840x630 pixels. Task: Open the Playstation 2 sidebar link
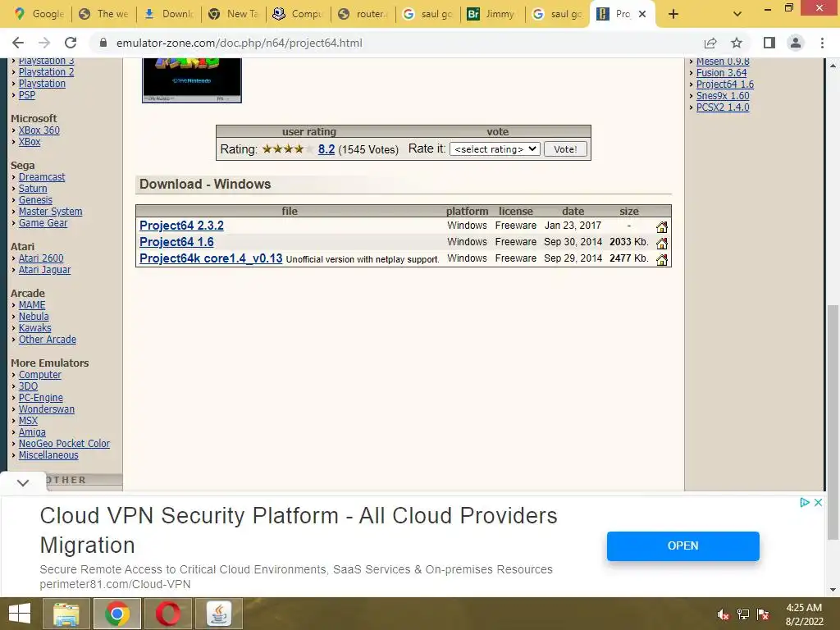(46, 72)
